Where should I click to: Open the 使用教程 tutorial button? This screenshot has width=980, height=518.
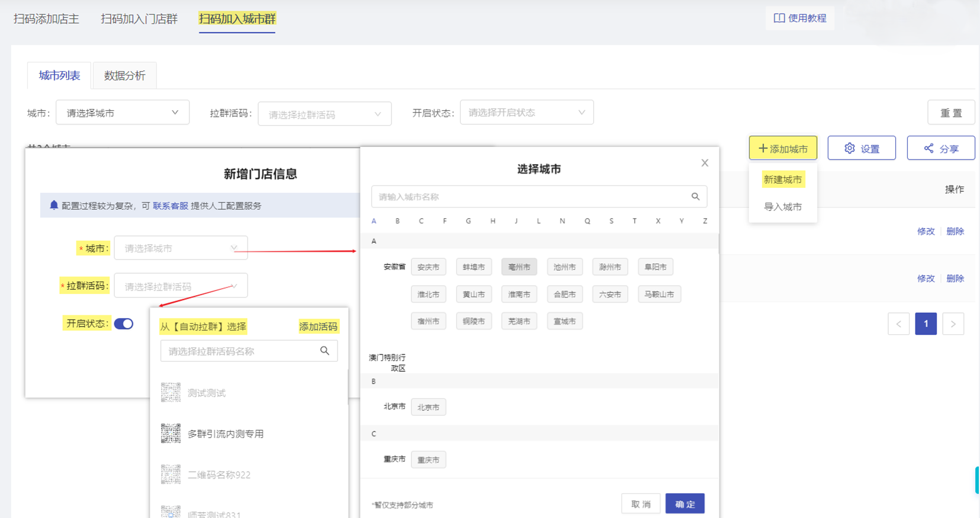800,18
